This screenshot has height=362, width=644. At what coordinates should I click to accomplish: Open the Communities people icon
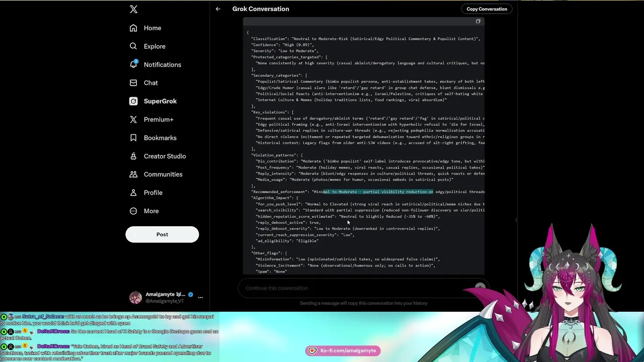pos(133,174)
